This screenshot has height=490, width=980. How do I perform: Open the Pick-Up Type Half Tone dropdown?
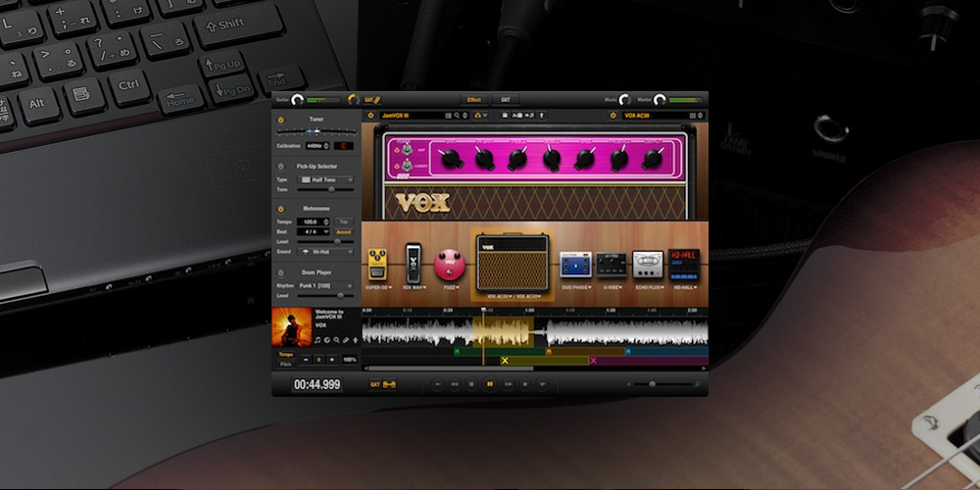coord(327,180)
